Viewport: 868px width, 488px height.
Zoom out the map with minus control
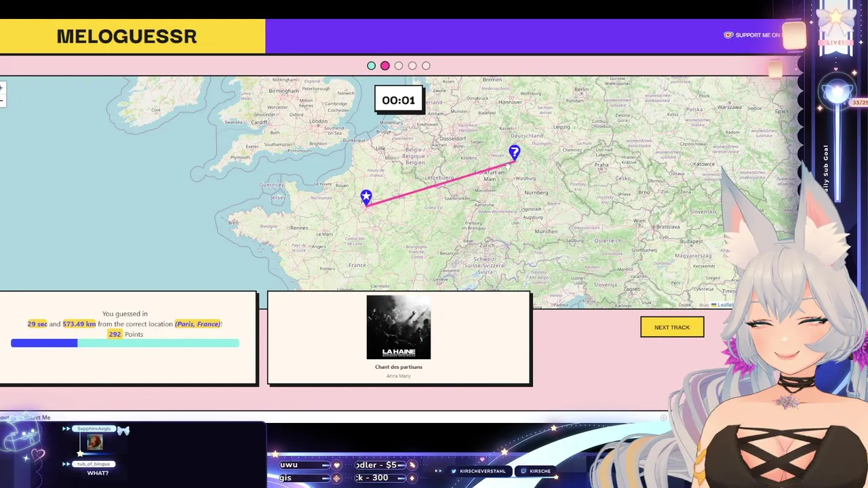pyautogui.click(x=2, y=101)
